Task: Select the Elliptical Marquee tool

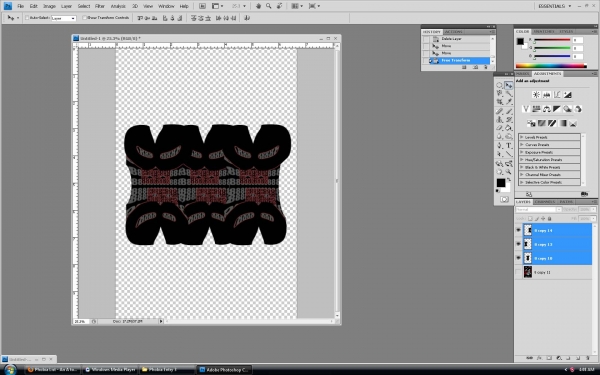Action: click(x=500, y=85)
